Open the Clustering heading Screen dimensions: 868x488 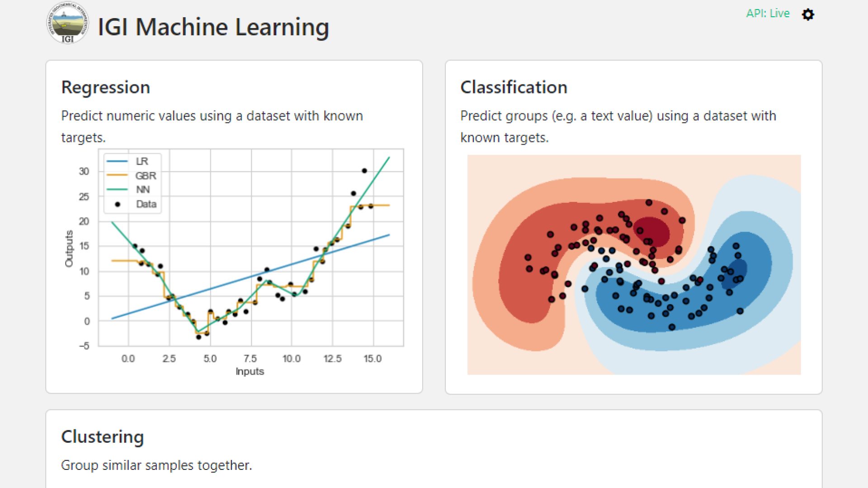pyautogui.click(x=103, y=436)
